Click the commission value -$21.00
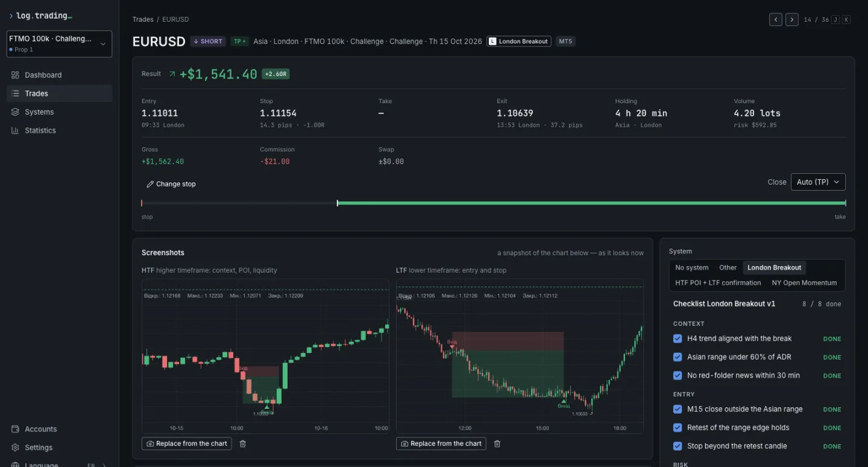 [x=275, y=162]
